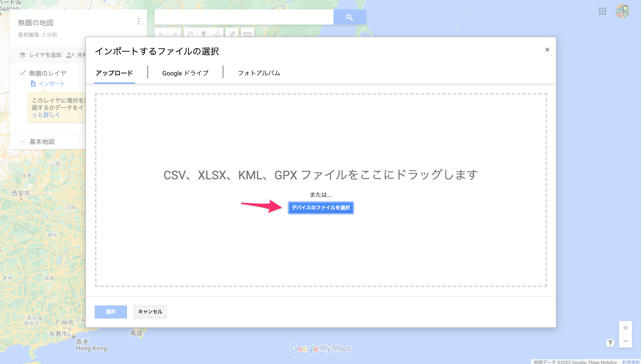The width and height of the screenshot is (641, 364).
Task: Click デバイスのファイルを選択 button
Action: 321,208
